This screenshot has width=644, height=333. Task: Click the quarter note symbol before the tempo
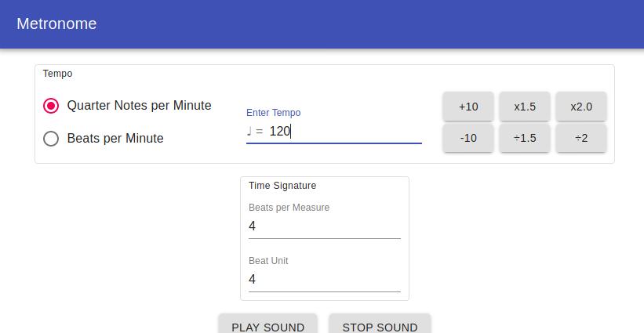[x=249, y=132]
